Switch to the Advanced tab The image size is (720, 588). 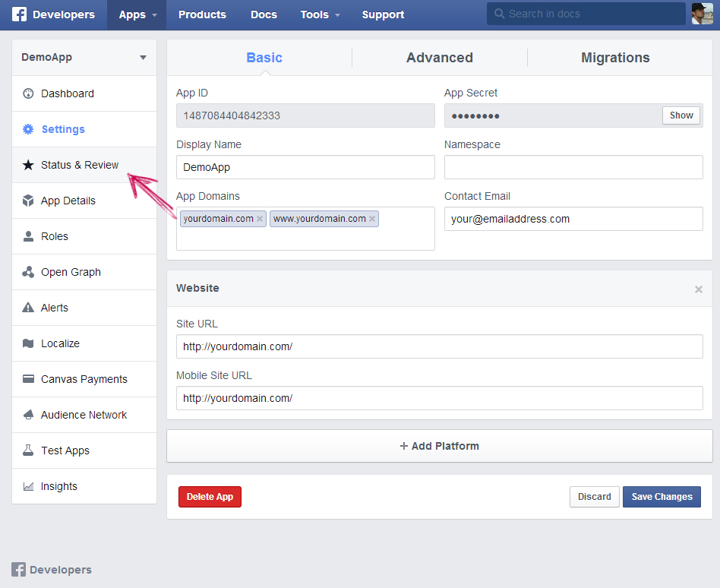[439, 57]
